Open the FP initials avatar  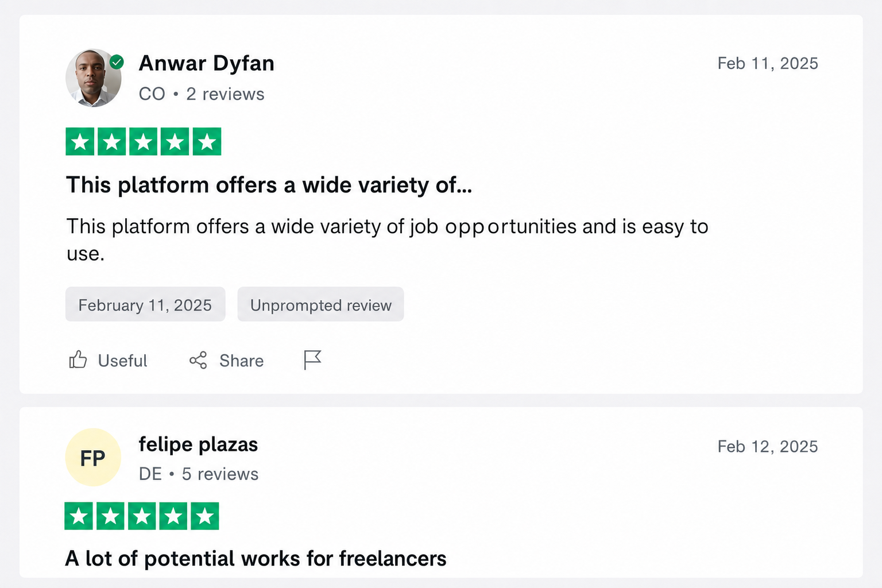point(93,458)
